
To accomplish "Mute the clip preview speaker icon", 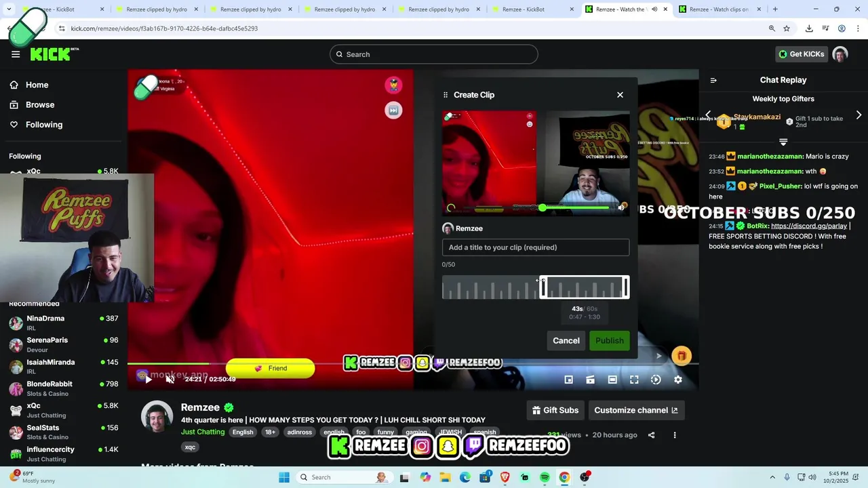I will (620, 207).
